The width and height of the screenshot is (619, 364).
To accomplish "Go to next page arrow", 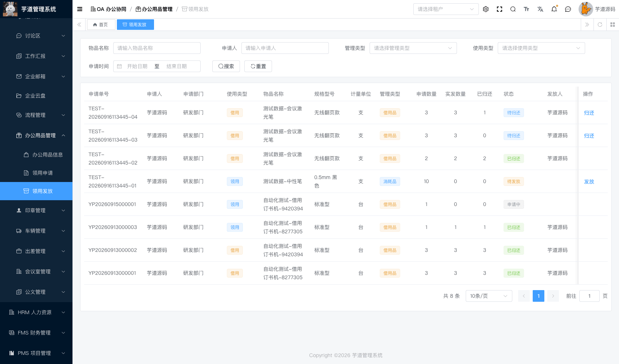I will click(553, 296).
